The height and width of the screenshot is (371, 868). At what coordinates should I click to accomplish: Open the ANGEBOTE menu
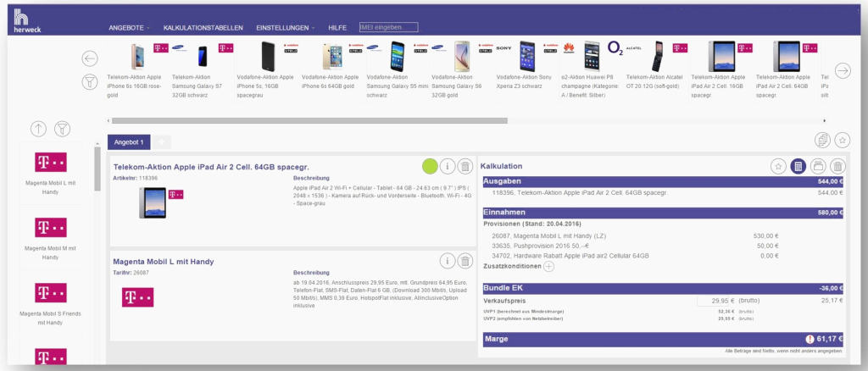129,28
